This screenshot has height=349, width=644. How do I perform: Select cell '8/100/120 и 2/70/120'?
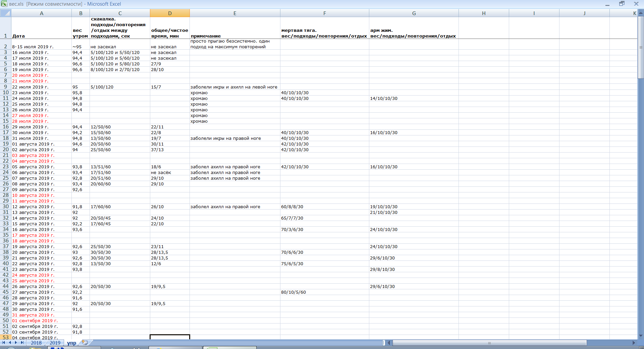120,69
